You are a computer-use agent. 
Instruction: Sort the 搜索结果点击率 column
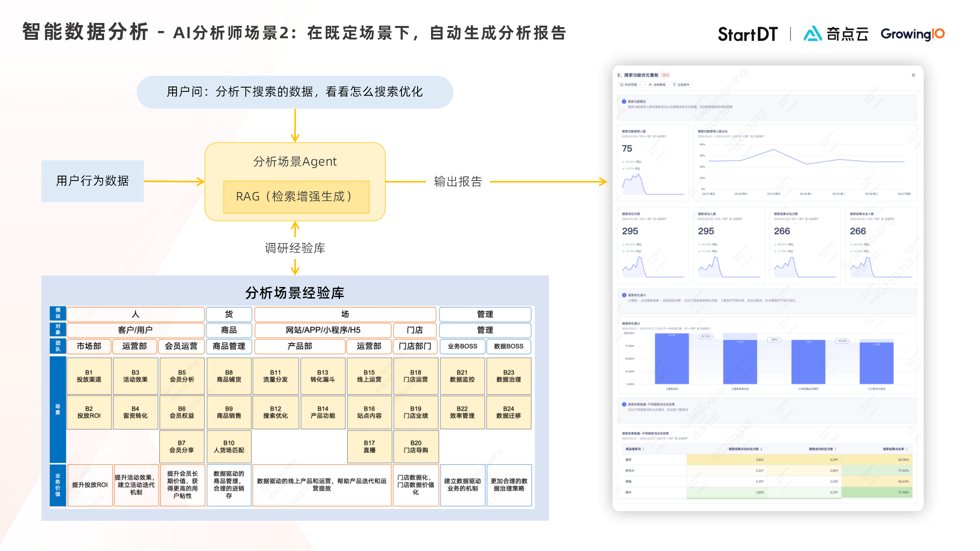click(x=906, y=449)
